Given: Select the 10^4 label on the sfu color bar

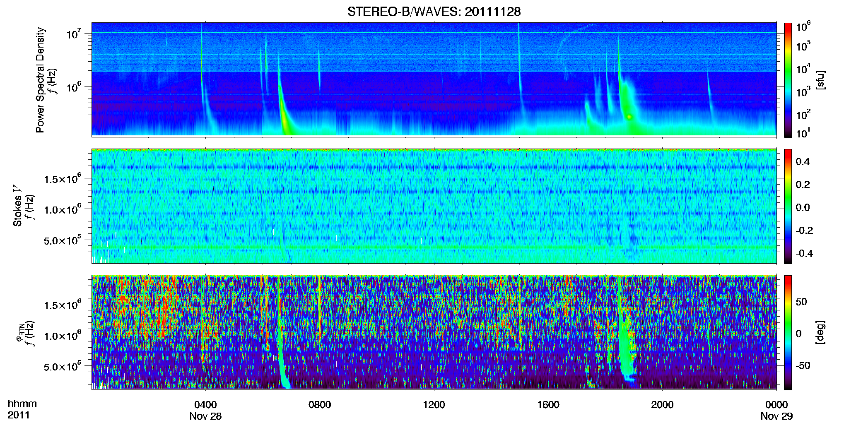Looking at the screenshot, I should [803, 69].
